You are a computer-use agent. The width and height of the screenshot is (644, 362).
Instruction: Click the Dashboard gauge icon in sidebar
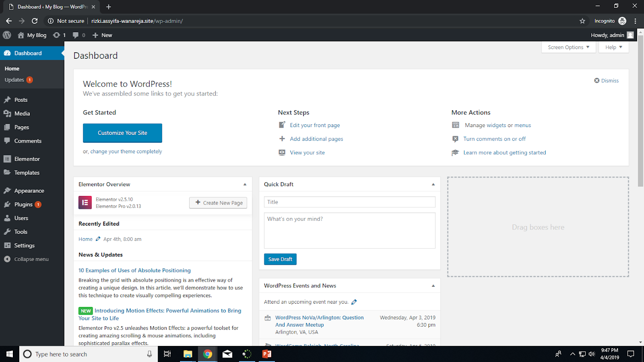7,53
